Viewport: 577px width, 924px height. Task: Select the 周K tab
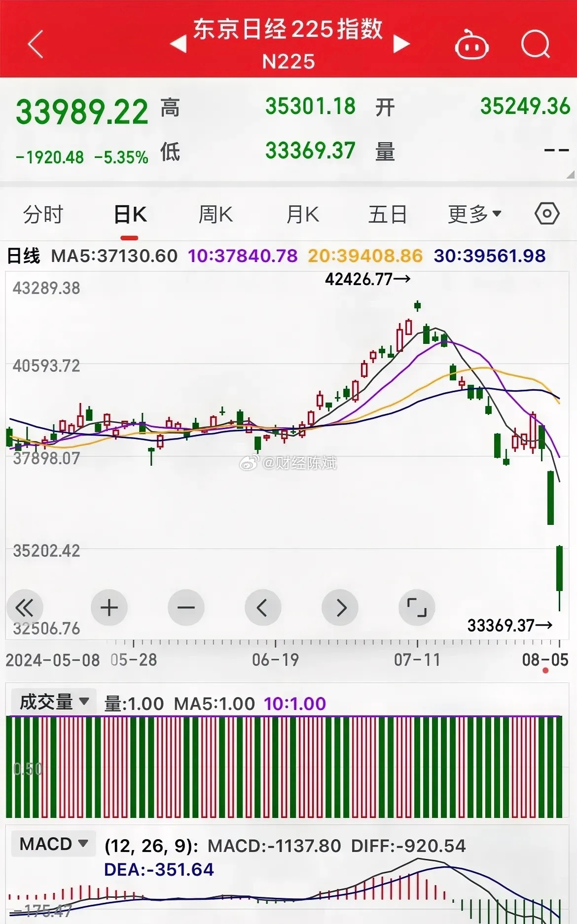coord(216,215)
